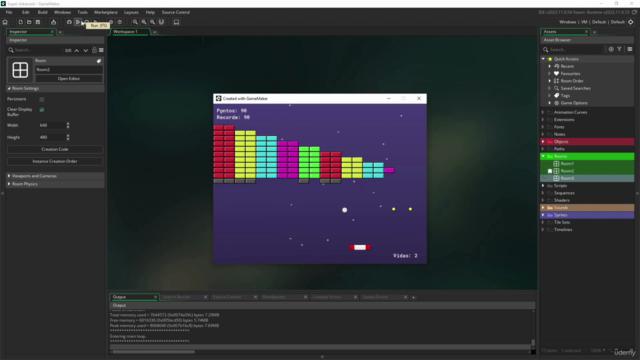Open the Asset Browser filter

[x=620, y=49]
